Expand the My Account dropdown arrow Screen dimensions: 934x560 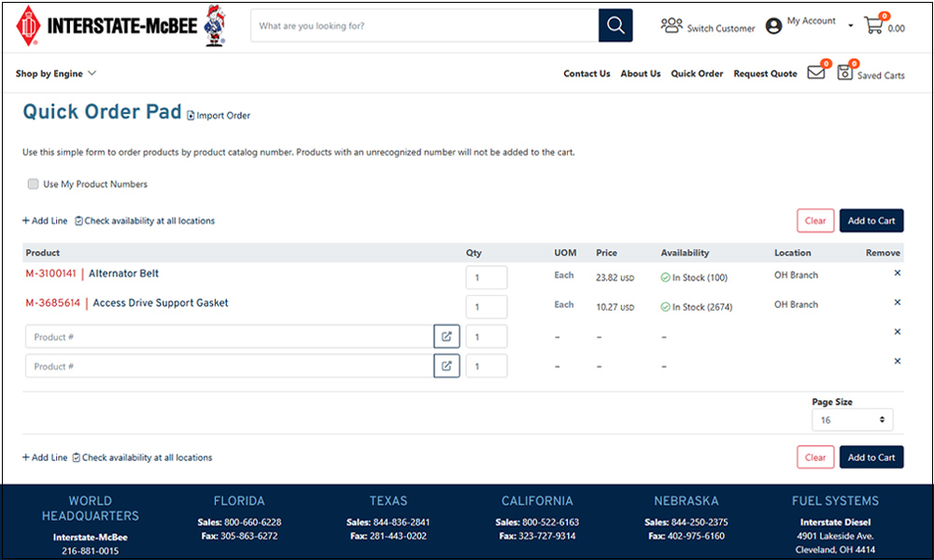point(850,25)
